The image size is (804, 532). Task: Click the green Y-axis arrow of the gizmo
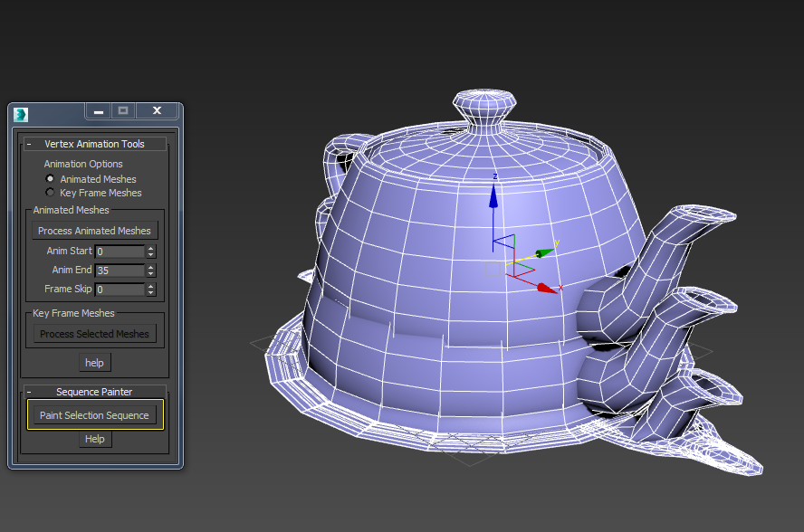click(x=544, y=253)
